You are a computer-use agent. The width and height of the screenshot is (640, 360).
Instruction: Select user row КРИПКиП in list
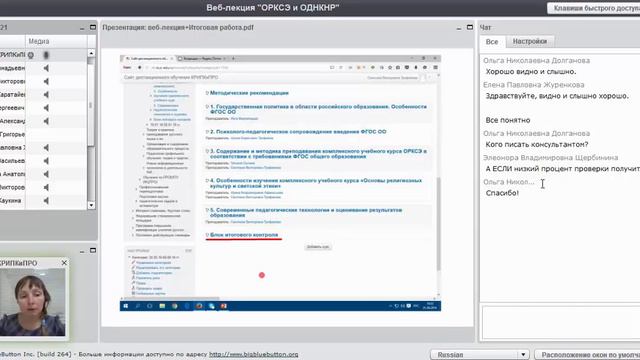(x=44, y=55)
